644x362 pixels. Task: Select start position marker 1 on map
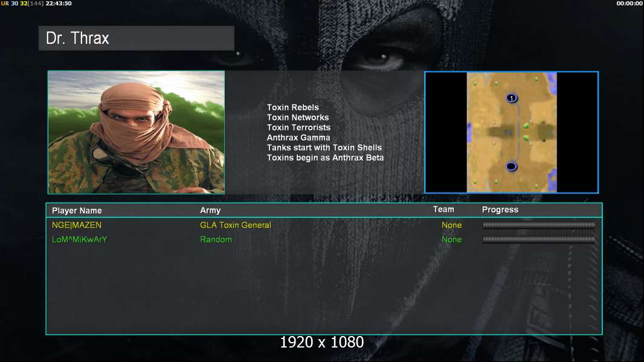[x=511, y=98]
